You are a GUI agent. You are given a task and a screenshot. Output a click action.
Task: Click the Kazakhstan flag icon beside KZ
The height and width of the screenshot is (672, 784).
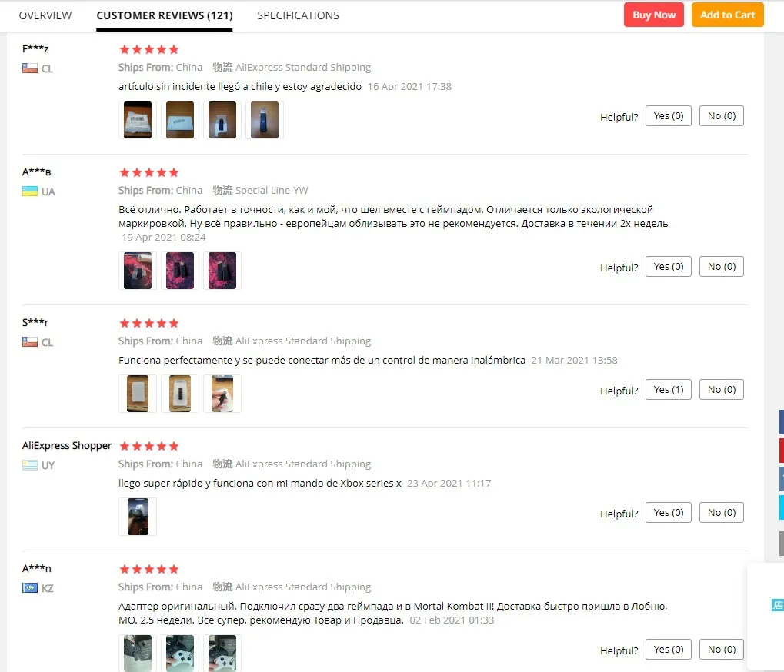coord(30,587)
